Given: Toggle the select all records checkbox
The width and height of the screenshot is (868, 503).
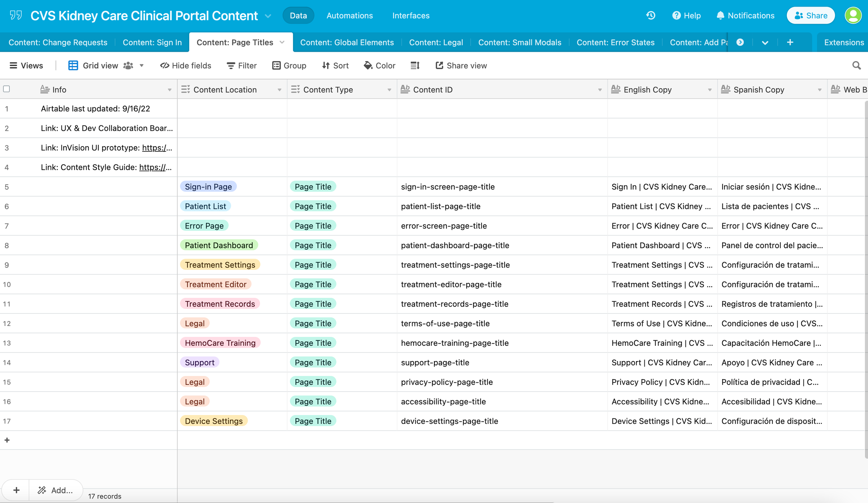Looking at the screenshot, I should 7,89.
